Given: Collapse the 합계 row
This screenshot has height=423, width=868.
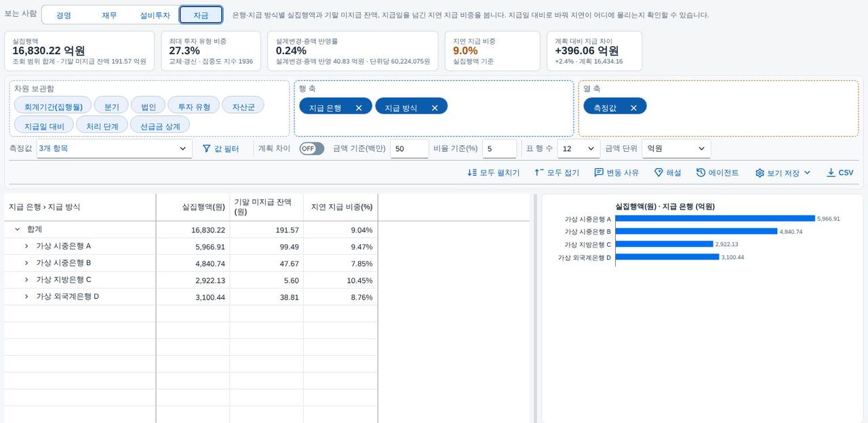Looking at the screenshot, I should point(17,230).
